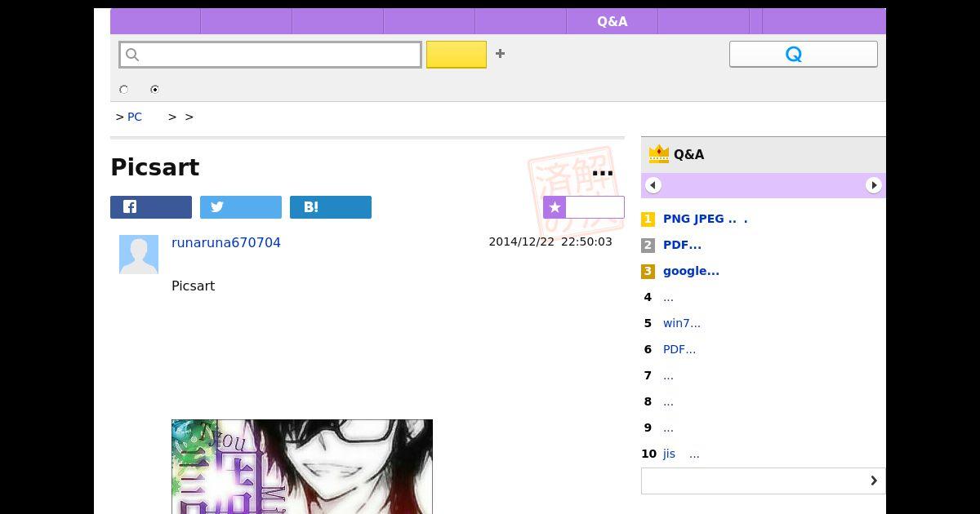Screen dimensions: 980x514
Task: Open rank 1 PNG JPEG link
Action: [706, 219]
